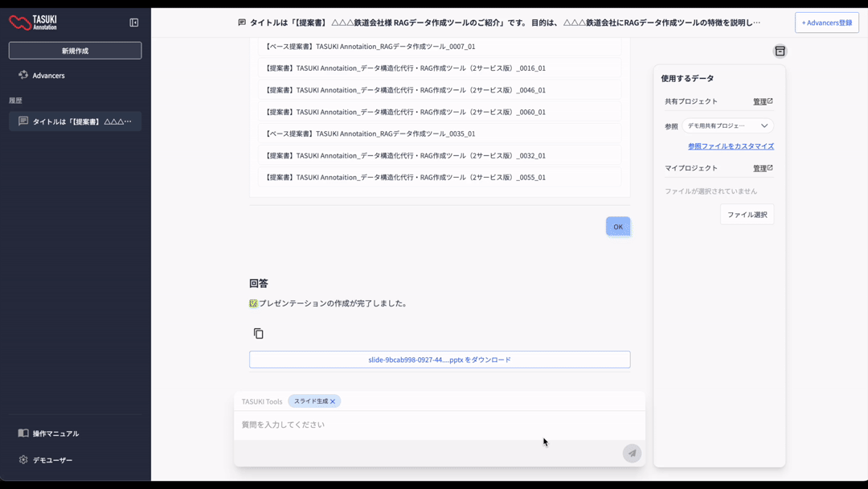
Task: Click the ファイル選択 button
Action: pos(747,215)
